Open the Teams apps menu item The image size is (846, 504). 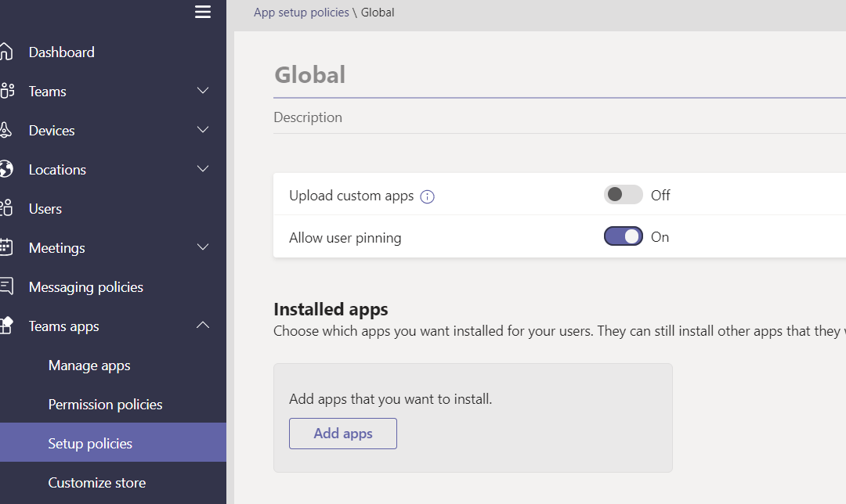pos(63,326)
